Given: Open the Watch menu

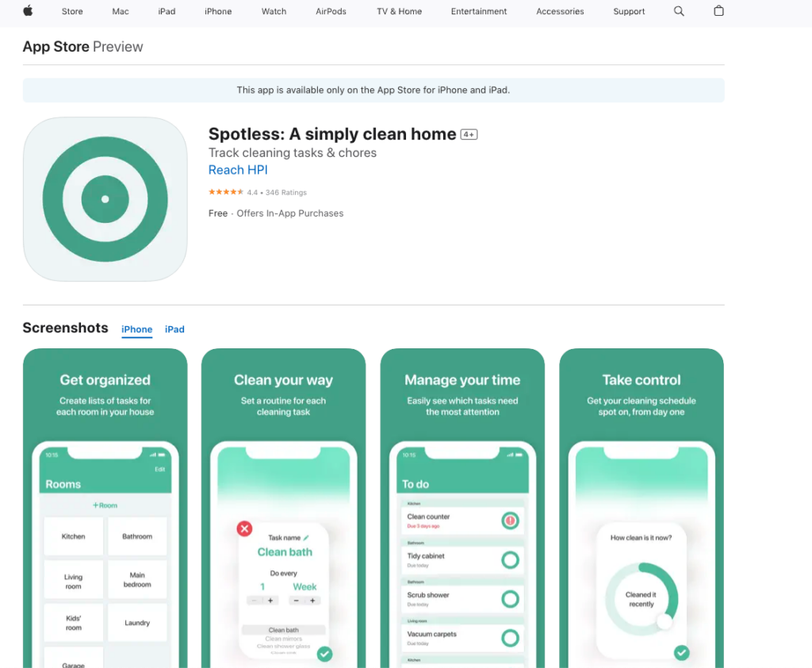Looking at the screenshot, I should click(274, 11).
